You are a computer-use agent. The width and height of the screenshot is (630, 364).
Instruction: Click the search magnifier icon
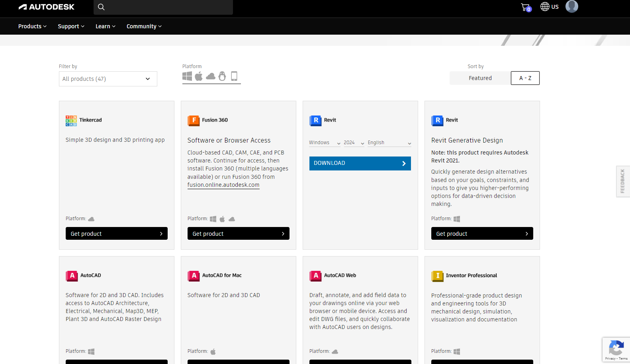point(101,7)
